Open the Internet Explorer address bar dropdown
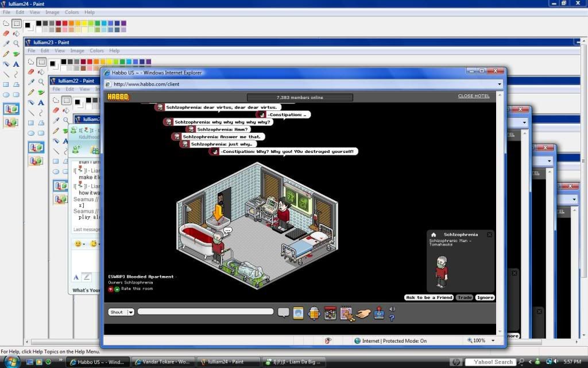The height and width of the screenshot is (368, 588). pyautogui.click(x=500, y=84)
